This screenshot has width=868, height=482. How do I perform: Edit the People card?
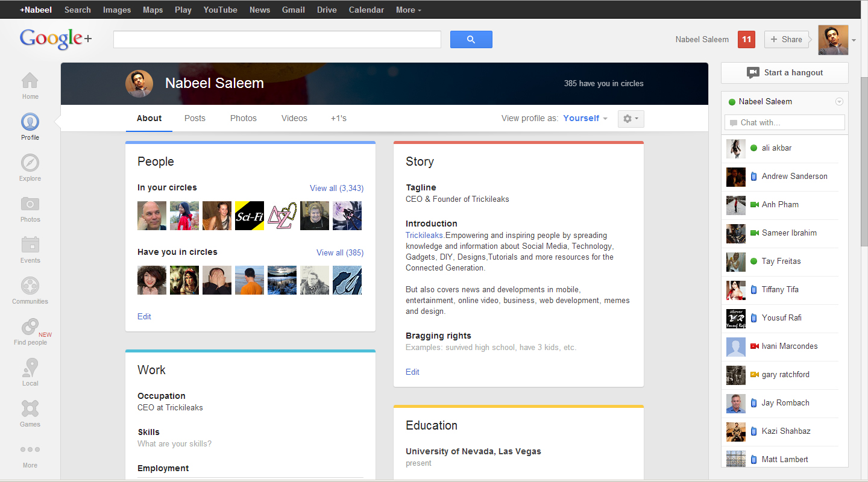click(x=145, y=316)
